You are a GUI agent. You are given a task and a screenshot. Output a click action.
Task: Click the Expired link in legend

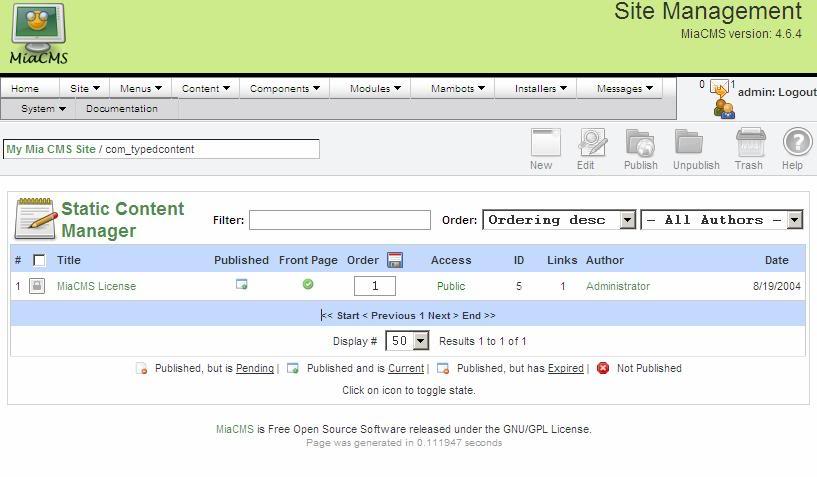(566, 369)
